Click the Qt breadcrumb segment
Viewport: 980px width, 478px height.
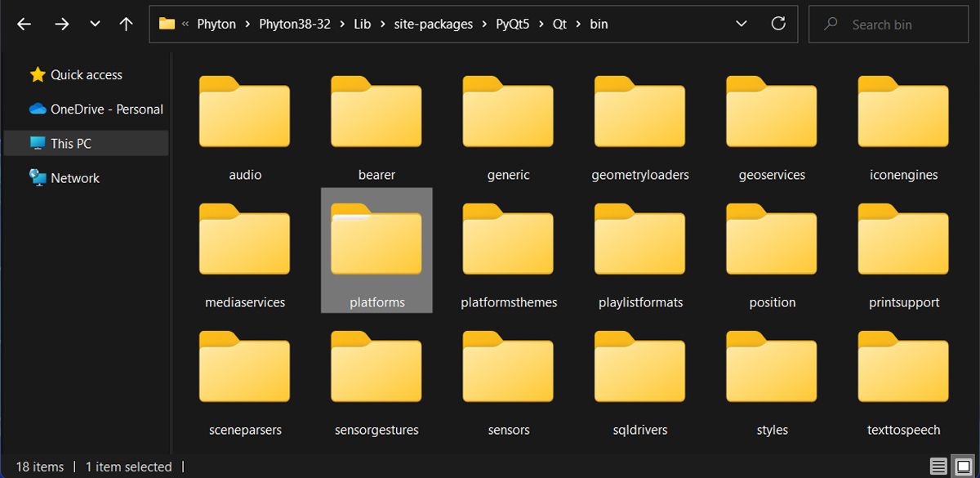[x=559, y=25]
